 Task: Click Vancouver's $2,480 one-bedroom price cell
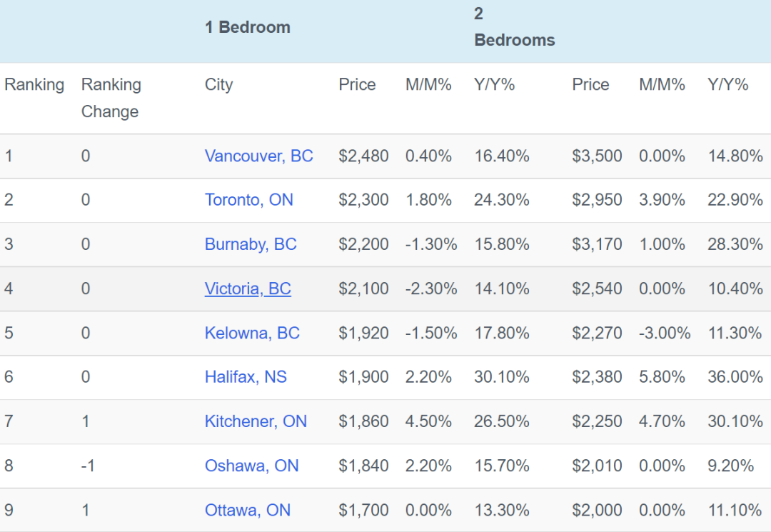pos(363,156)
